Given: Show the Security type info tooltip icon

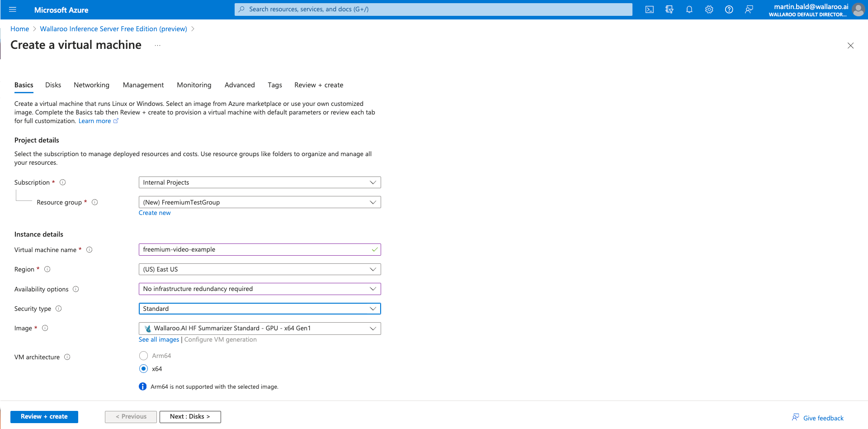Looking at the screenshot, I should [59, 308].
